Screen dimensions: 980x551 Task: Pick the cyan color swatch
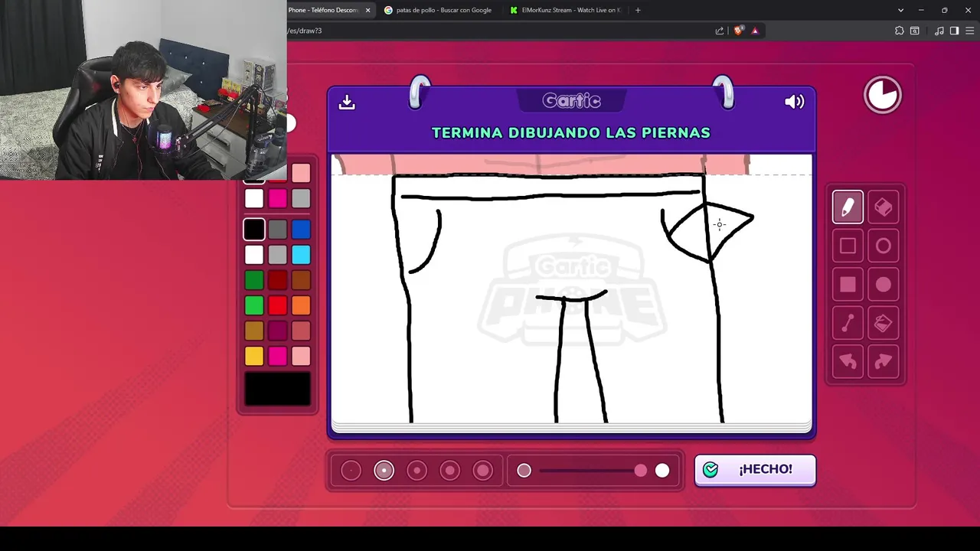click(x=301, y=254)
